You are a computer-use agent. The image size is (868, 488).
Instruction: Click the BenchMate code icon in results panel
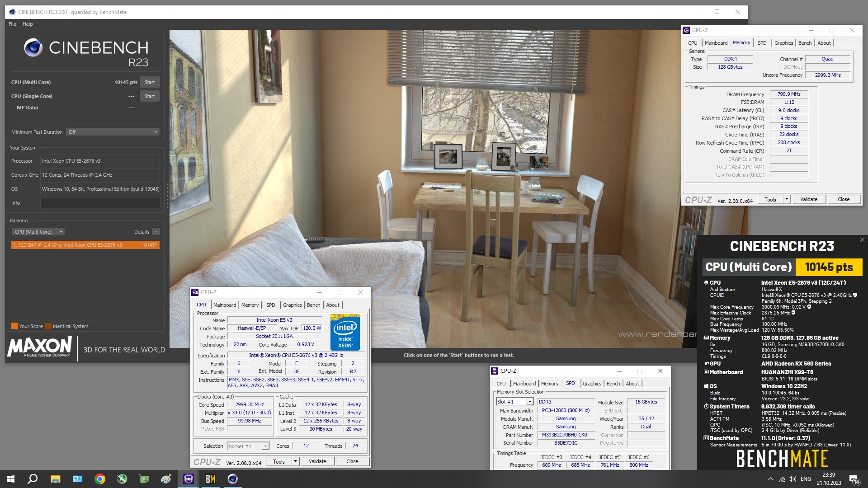(x=706, y=438)
